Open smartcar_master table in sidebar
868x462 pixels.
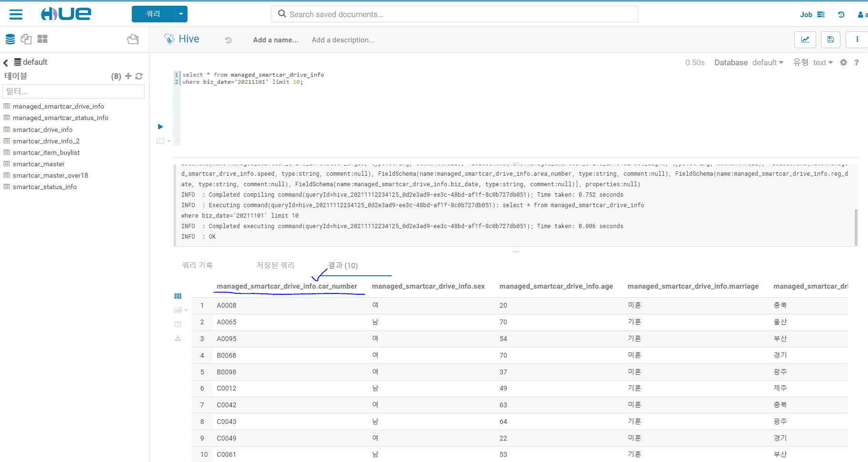(39, 164)
